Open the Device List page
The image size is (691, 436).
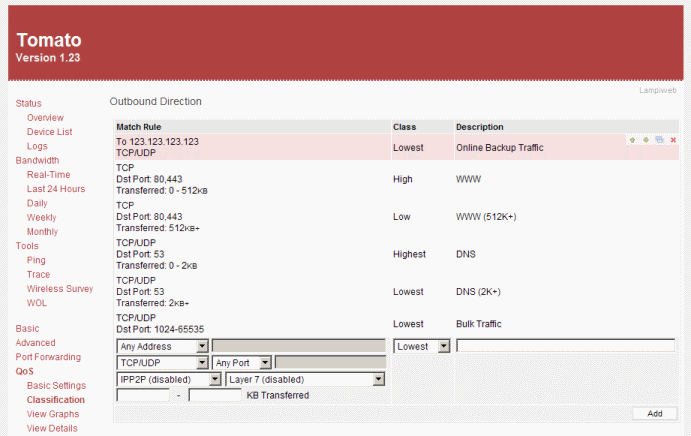point(49,132)
